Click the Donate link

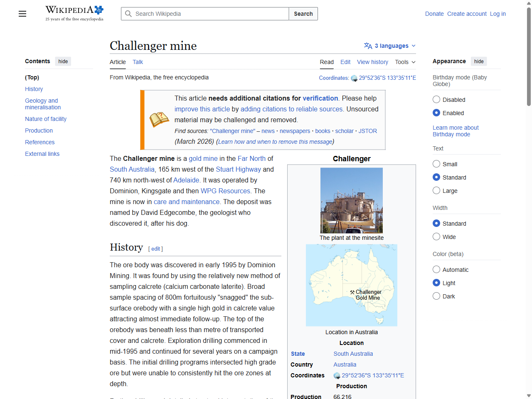[434, 14]
